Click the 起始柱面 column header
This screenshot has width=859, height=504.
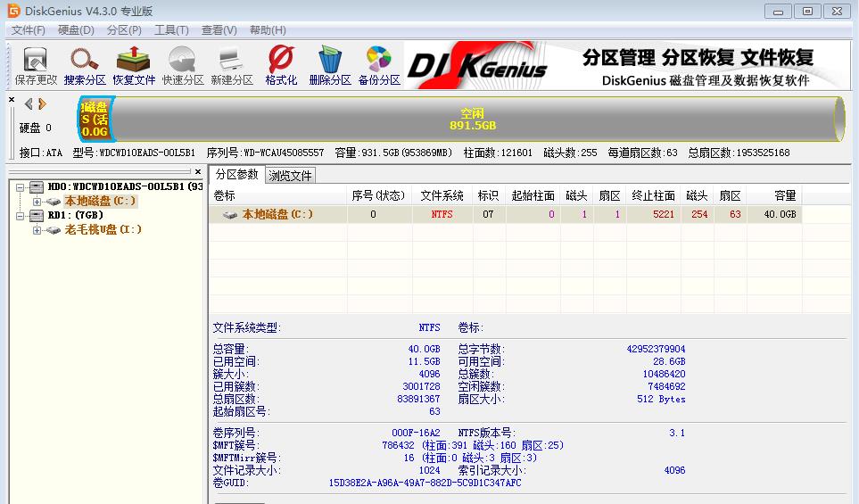click(533, 195)
